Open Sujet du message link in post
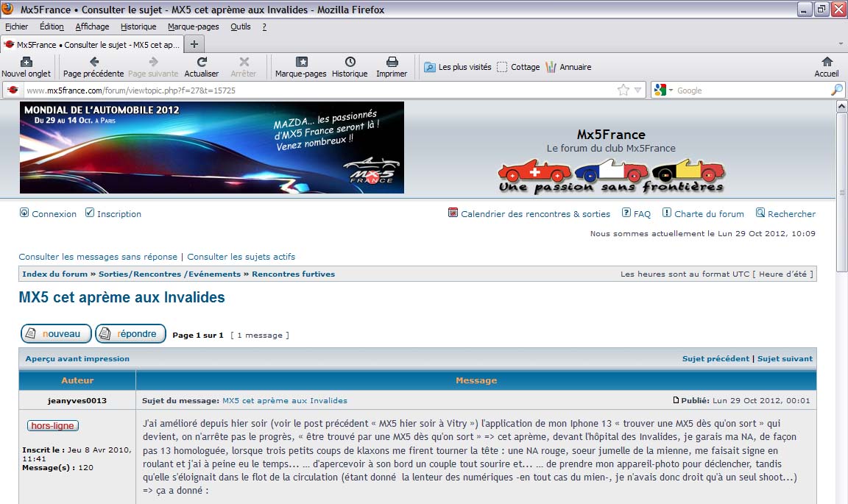This screenshot has height=504, width=848. pyautogui.click(x=285, y=401)
